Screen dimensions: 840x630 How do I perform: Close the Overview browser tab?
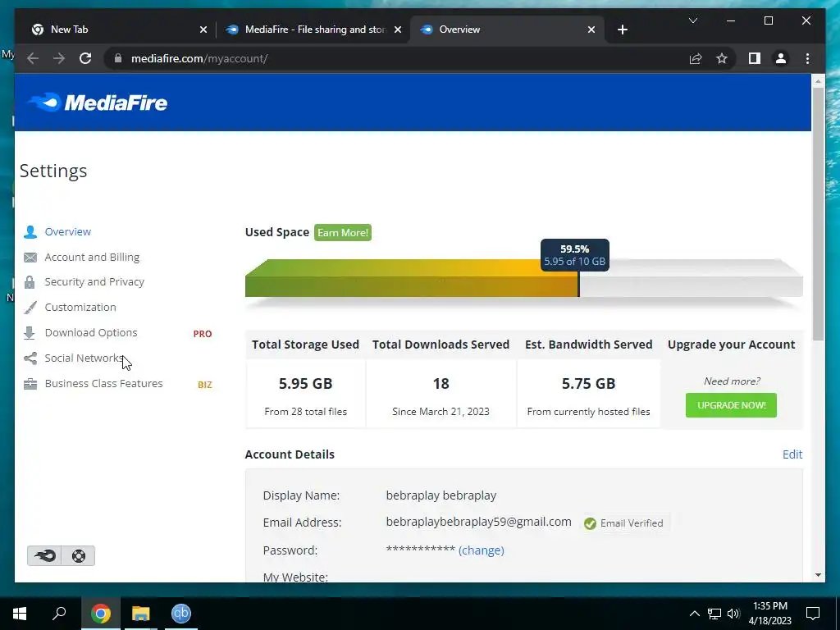591,30
